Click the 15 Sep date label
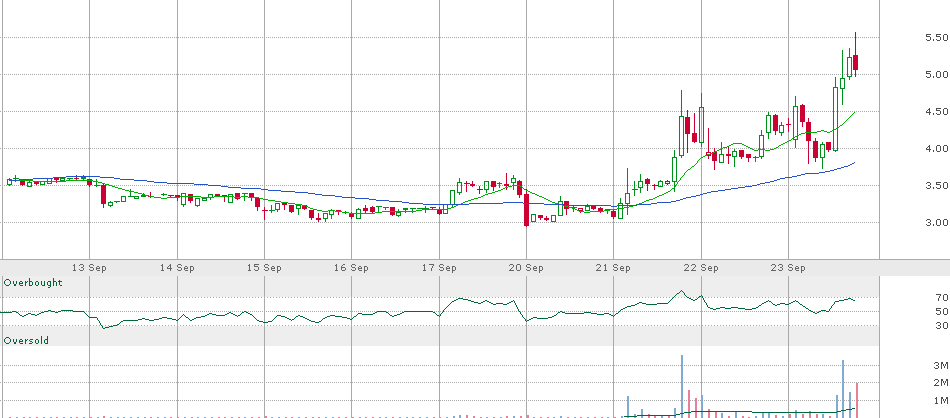This screenshot has width=950, height=418. [265, 268]
